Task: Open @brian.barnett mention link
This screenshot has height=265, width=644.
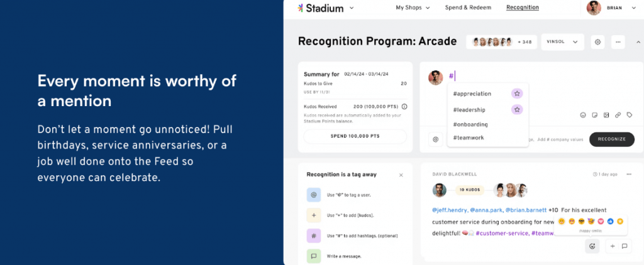Action: tap(526, 210)
